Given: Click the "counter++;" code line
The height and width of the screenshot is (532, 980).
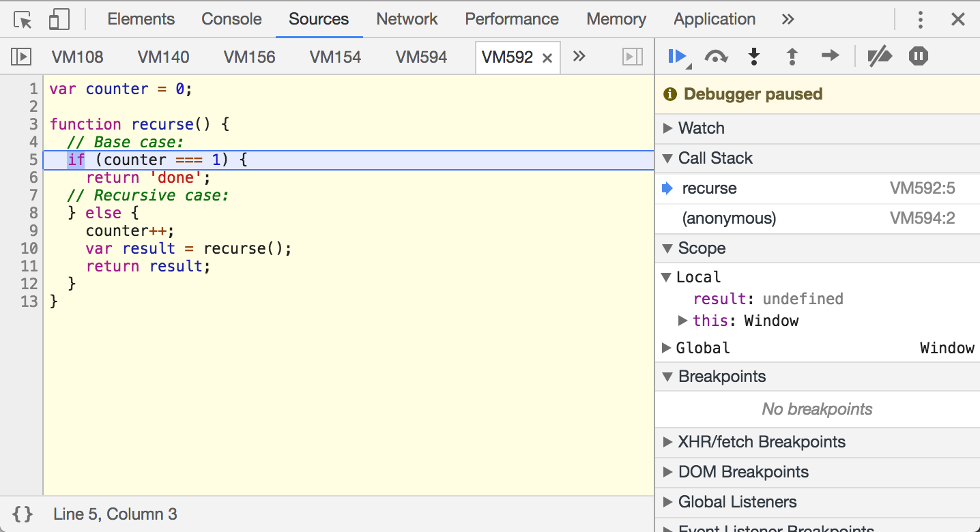Looking at the screenshot, I should pyautogui.click(x=130, y=231).
